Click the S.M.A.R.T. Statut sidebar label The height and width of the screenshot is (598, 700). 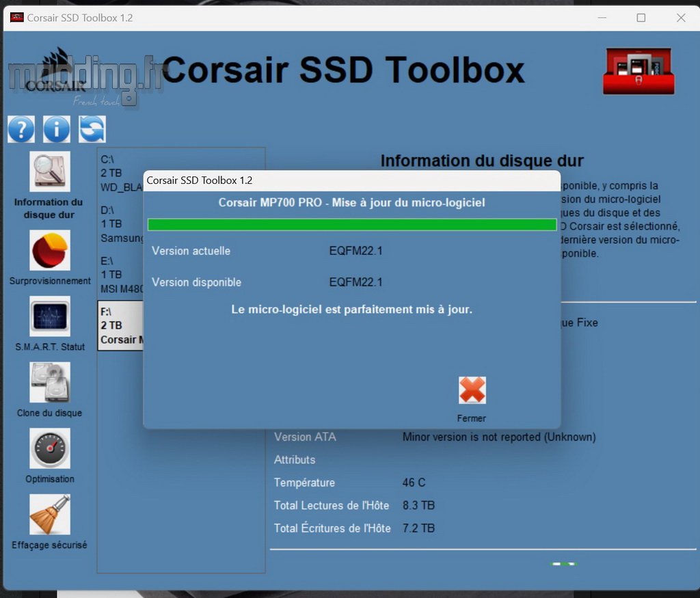coord(50,346)
